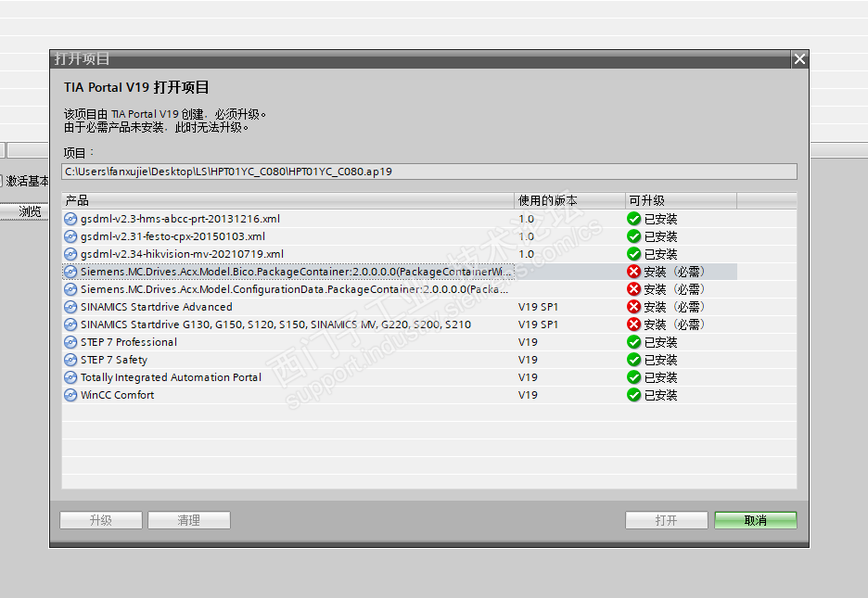Click green installed checkmark for STEP 7 Professional
The height and width of the screenshot is (598, 868).
tap(633, 342)
